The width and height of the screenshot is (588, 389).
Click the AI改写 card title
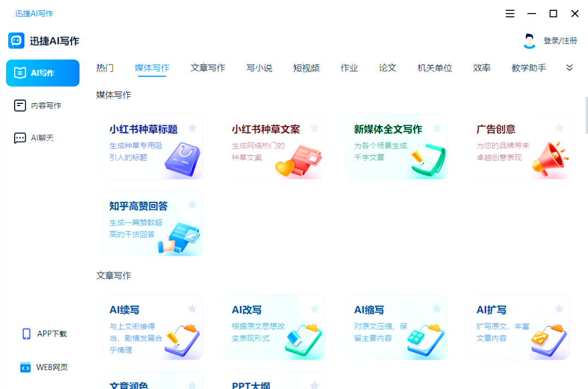[247, 310]
